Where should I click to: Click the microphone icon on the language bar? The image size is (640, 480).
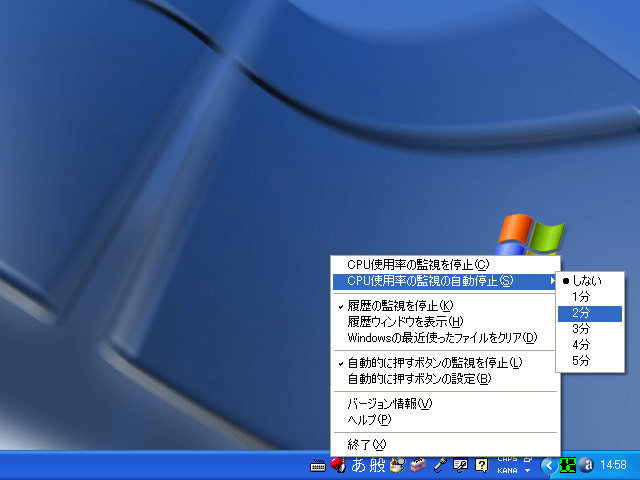pos(440,465)
